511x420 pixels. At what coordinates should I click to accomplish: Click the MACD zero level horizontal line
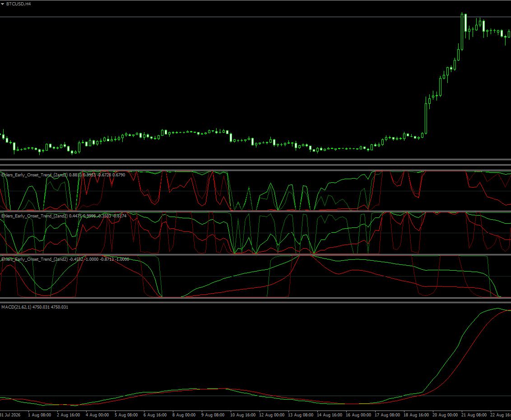point(255,396)
